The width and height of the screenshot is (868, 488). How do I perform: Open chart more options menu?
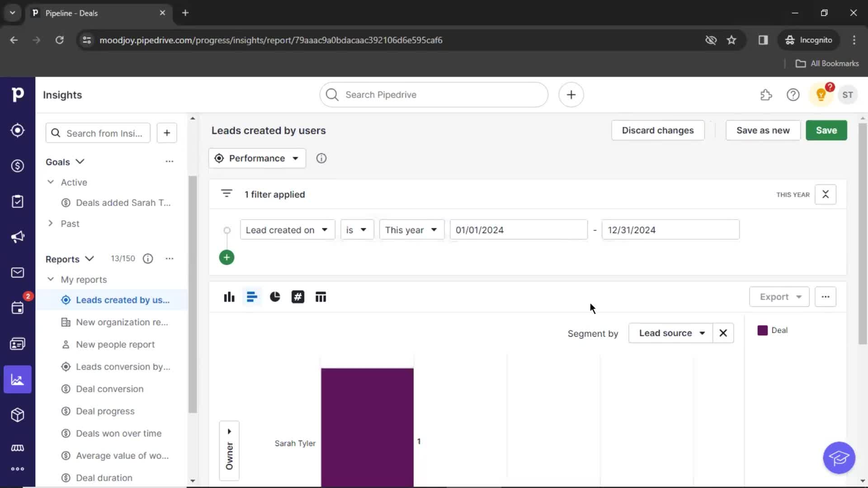tap(826, 297)
